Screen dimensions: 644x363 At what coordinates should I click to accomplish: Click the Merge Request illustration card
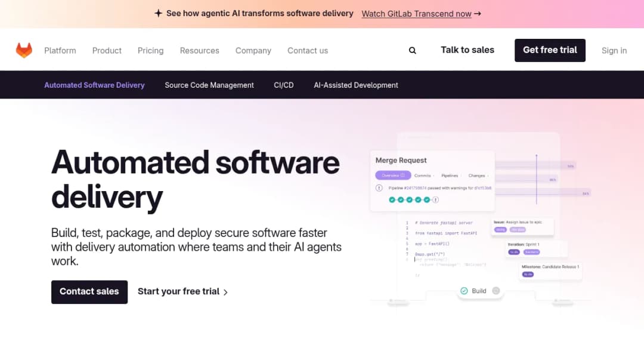[432, 181]
